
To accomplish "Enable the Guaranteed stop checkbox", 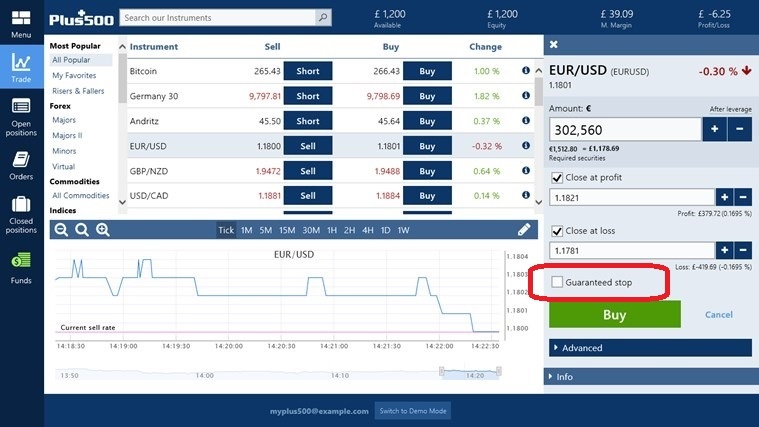I will coord(558,283).
